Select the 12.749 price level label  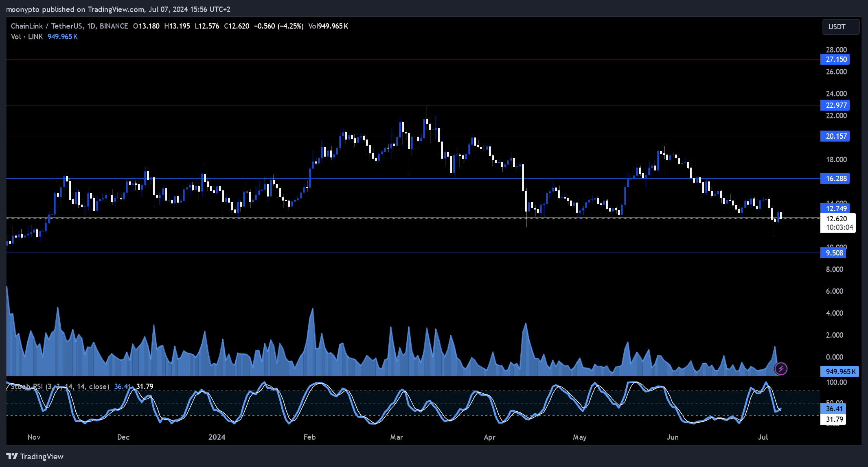click(835, 208)
